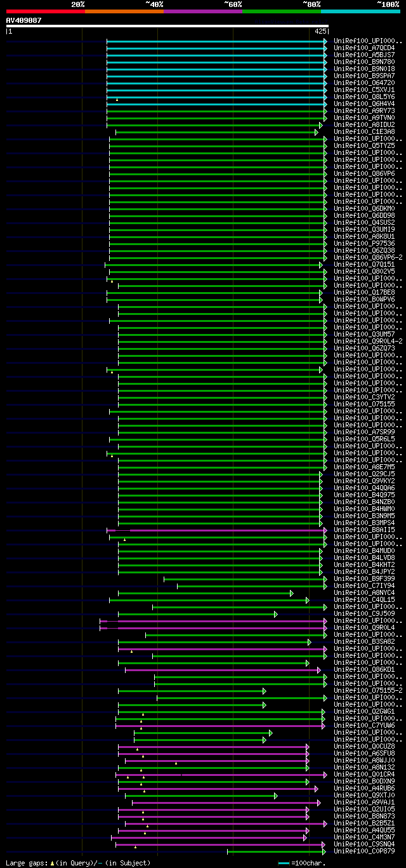Image resolution: width=406 pixels, height=868 pixels.
Task: Select the UniRef100_A8IDU2 label
Action: click(364, 124)
